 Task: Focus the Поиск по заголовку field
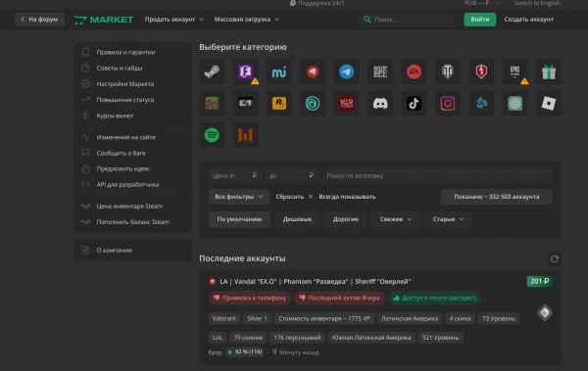click(437, 175)
